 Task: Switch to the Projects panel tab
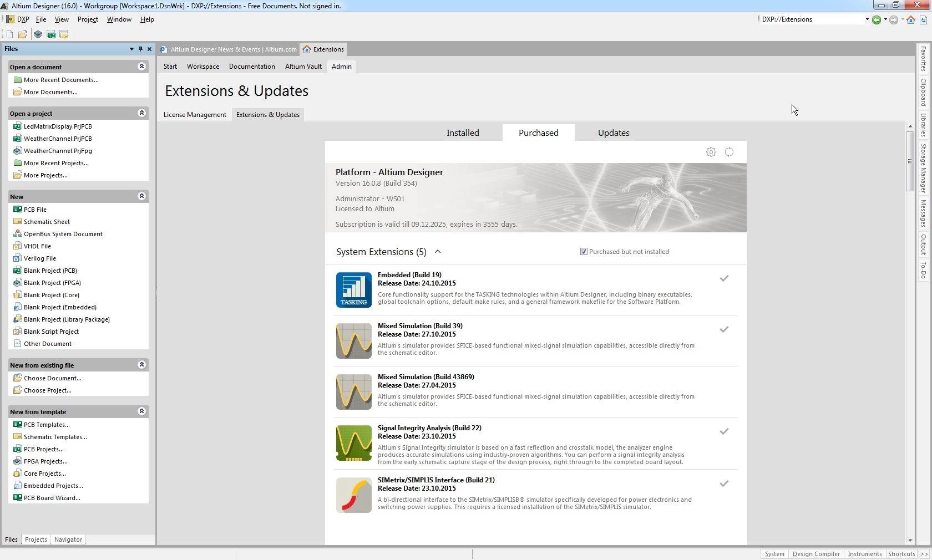[x=36, y=539]
